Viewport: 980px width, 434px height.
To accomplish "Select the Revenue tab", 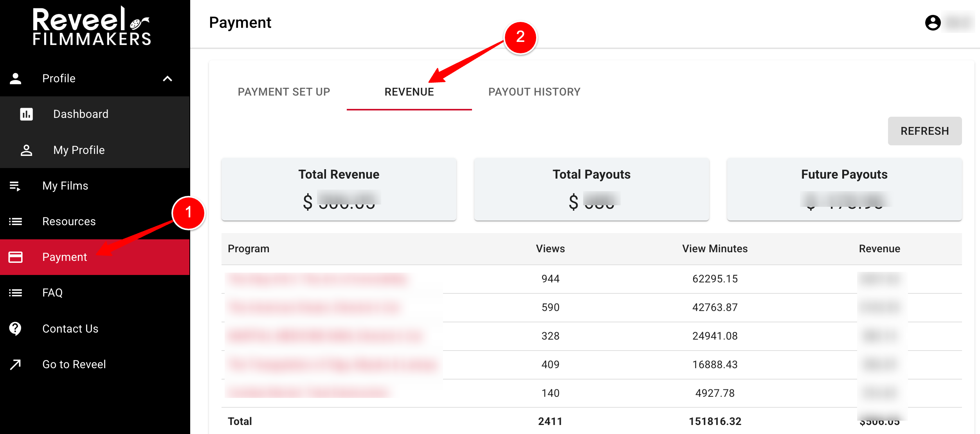I will coord(409,92).
